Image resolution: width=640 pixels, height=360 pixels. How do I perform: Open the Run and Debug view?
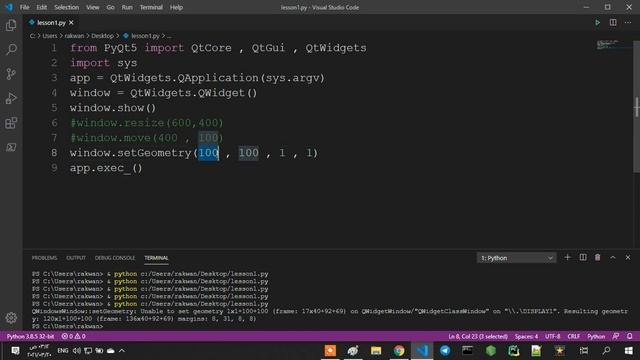pyautogui.click(x=11, y=98)
